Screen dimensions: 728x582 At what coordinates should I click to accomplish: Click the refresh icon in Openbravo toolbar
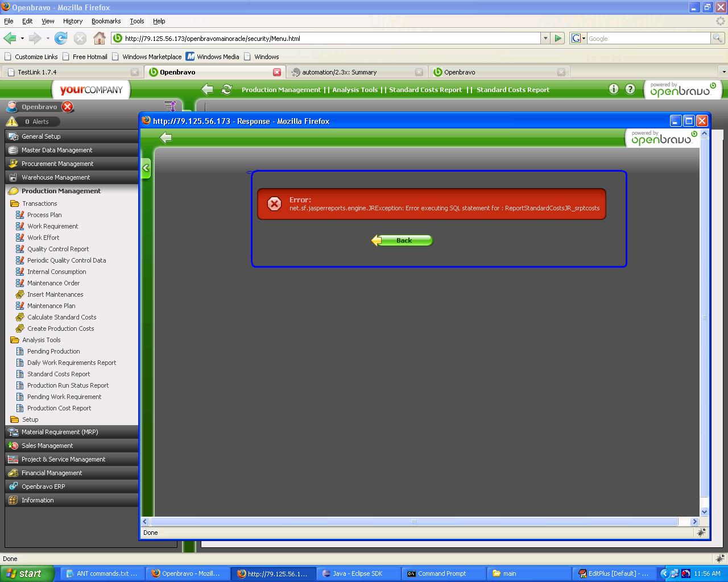pos(226,90)
